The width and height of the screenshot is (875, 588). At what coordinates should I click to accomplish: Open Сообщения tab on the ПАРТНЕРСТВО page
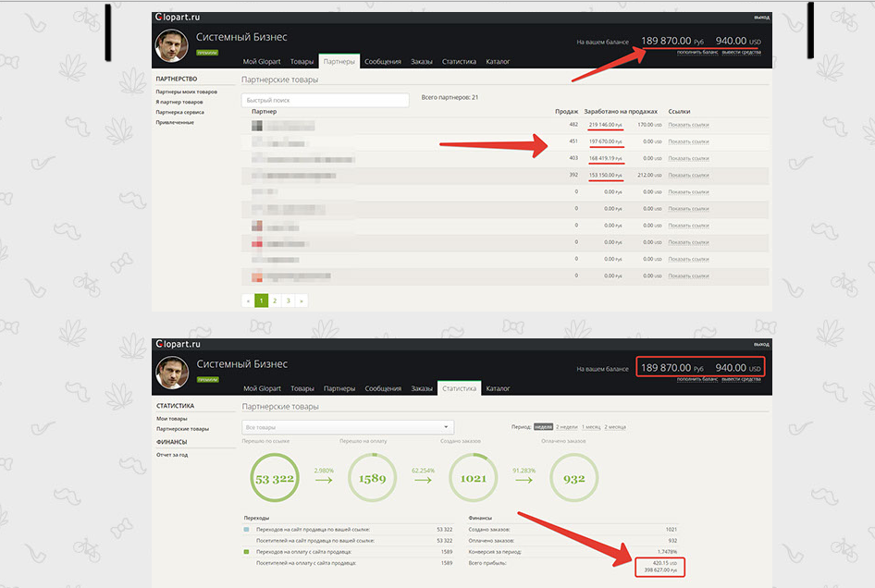tap(383, 61)
